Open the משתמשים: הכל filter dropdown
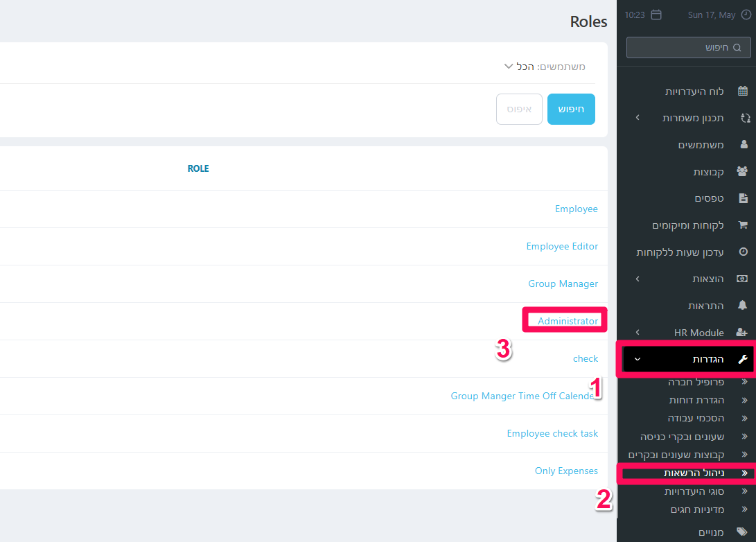This screenshot has height=542, width=756. point(545,67)
